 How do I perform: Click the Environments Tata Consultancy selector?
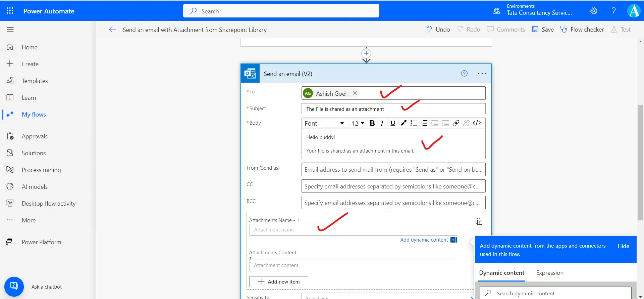pos(539,10)
